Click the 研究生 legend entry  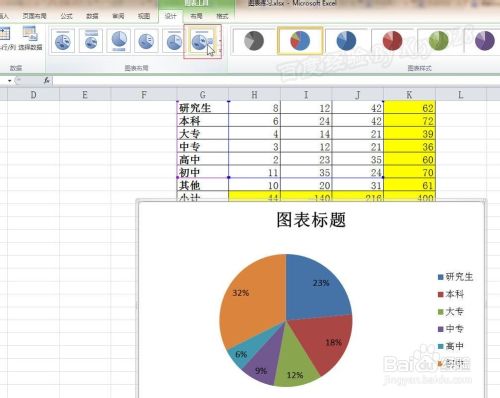pyautogui.click(x=455, y=277)
